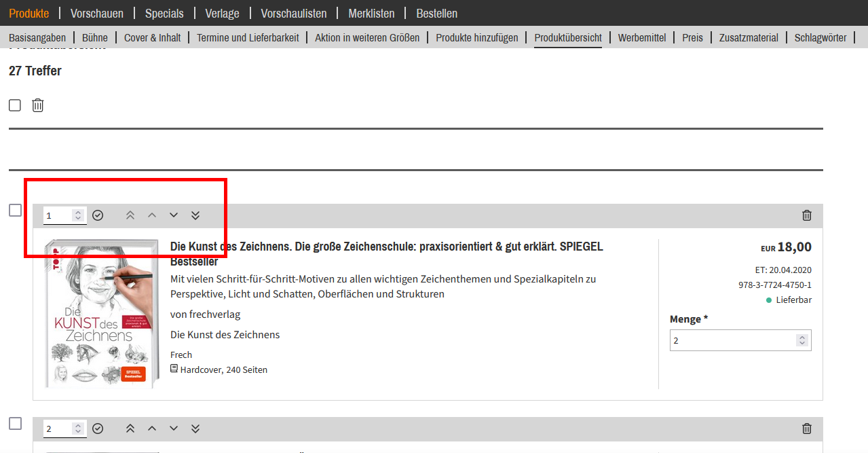Select the Produktübersicht tab
The width and height of the screenshot is (868, 453).
pyautogui.click(x=568, y=37)
